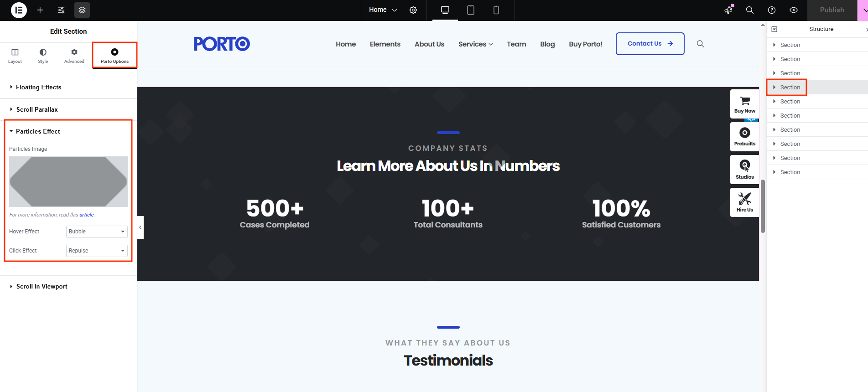Expand the Scroll In Viewport section
The width and height of the screenshot is (868, 392).
pyautogui.click(x=68, y=286)
